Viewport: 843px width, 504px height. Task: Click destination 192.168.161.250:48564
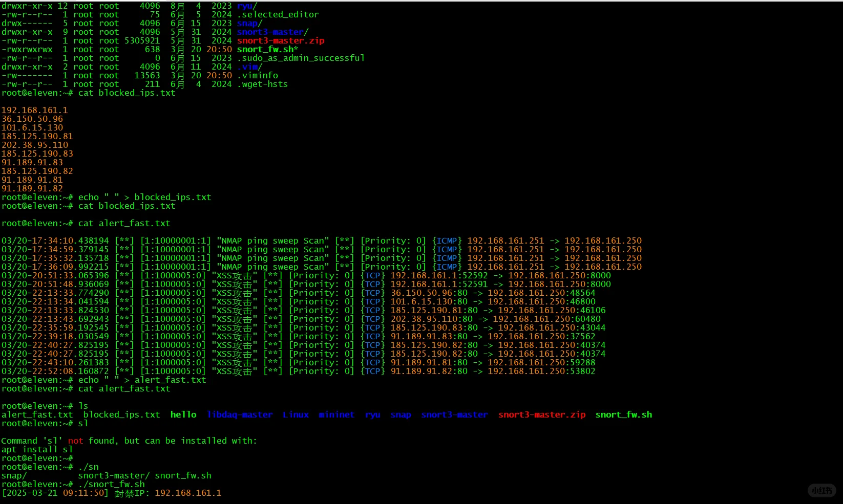(541, 293)
